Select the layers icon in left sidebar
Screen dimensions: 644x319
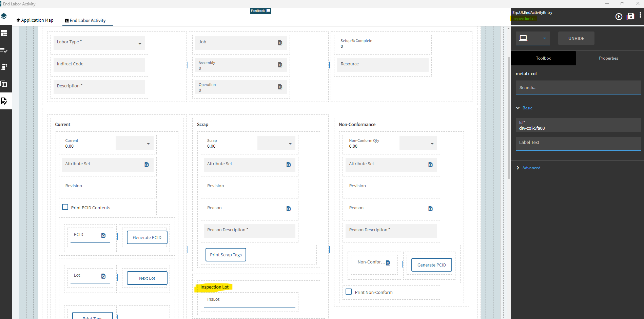click(x=4, y=16)
